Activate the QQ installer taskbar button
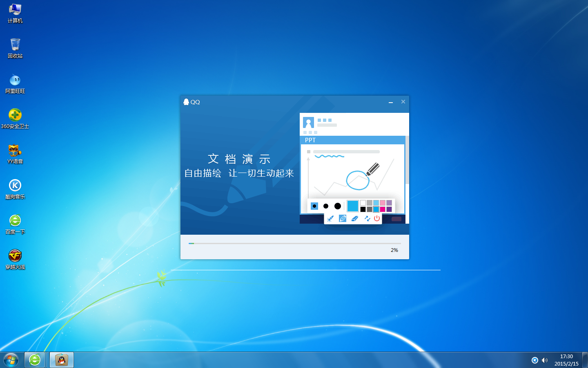The width and height of the screenshot is (588, 368). coord(62,360)
